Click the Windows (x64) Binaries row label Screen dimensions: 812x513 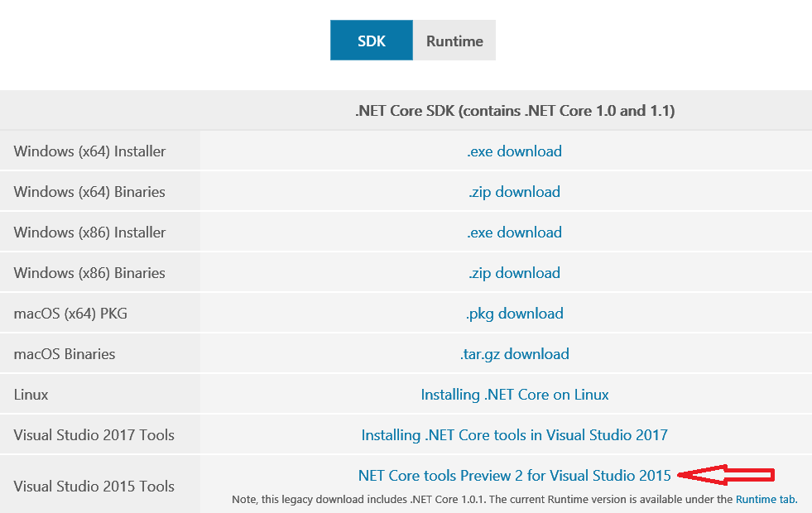(x=89, y=192)
